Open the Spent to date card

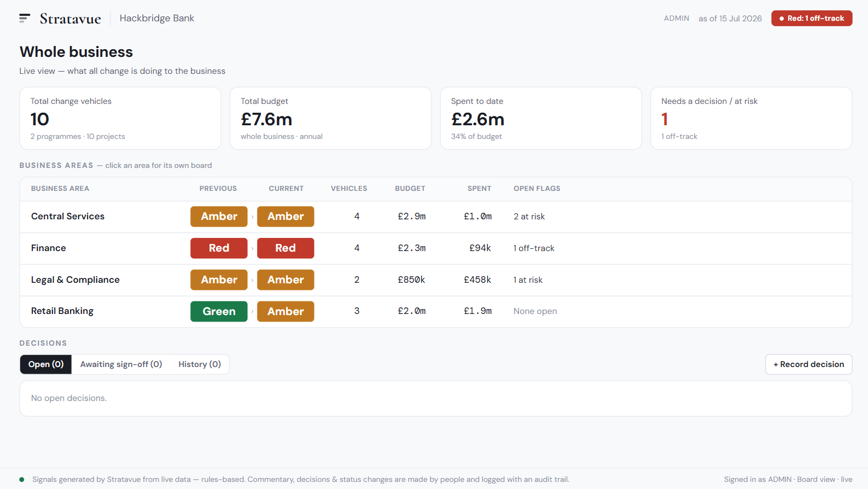[541, 118]
